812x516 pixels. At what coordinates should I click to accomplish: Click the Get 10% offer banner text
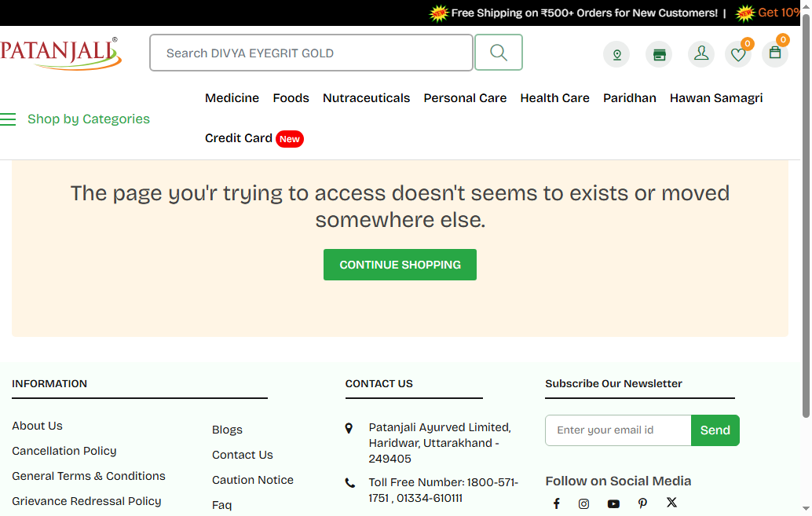(779, 13)
